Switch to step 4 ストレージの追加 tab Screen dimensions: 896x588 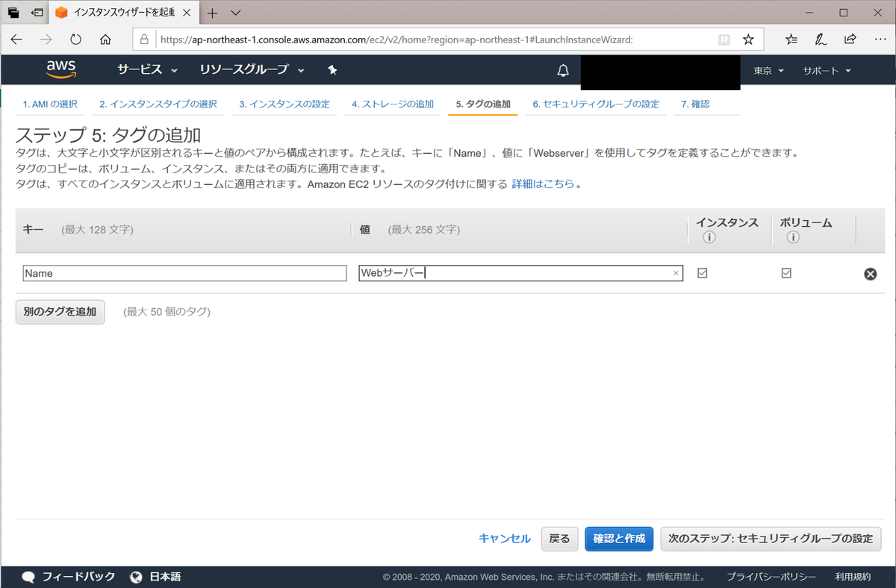coord(392,104)
